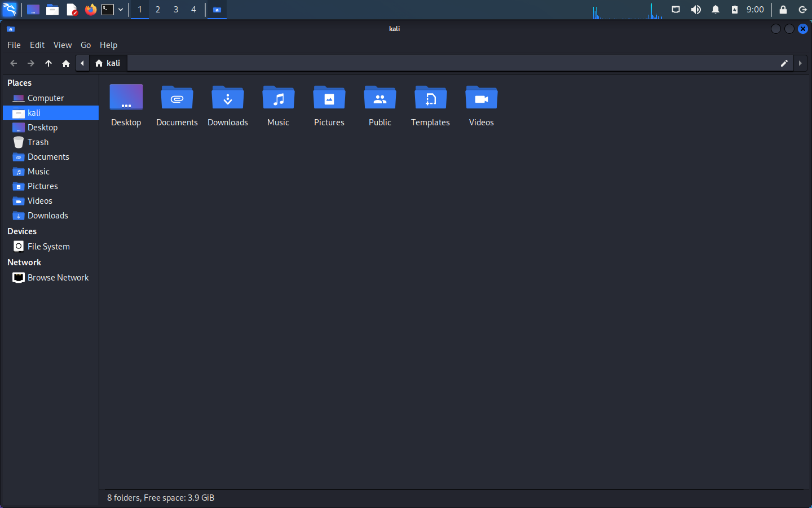Click the log out icon in the panel
812x508 pixels.
[x=803, y=10]
